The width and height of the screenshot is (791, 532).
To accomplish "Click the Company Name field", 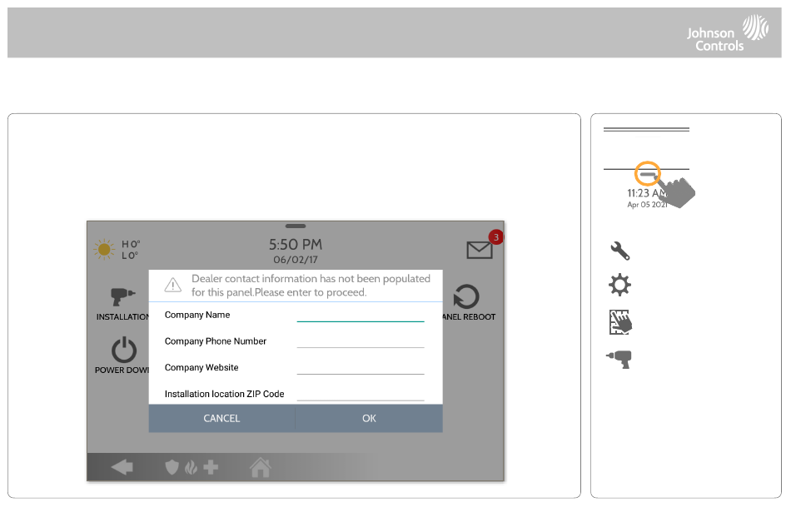I will coord(361,315).
